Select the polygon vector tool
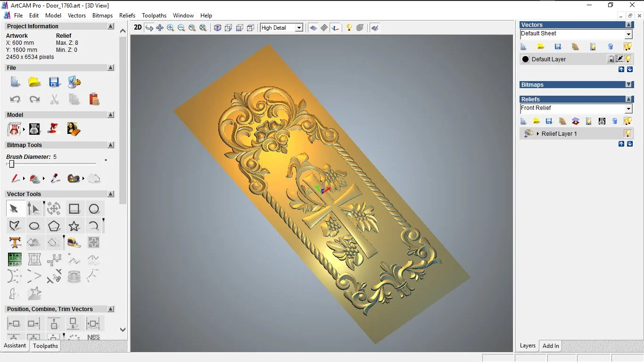 (x=54, y=226)
